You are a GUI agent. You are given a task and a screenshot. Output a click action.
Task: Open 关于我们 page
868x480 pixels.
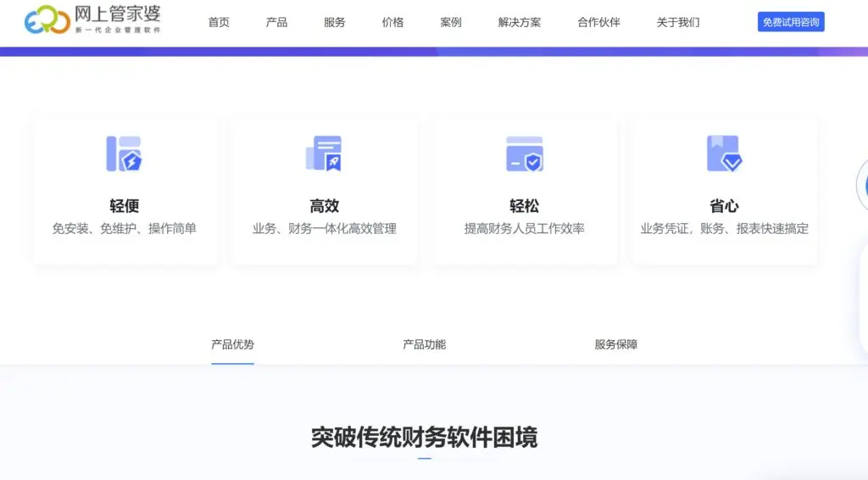(x=678, y=22)
